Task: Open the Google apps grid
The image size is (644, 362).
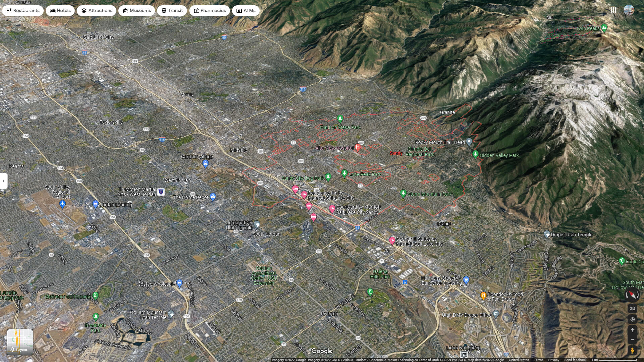Action: pyautogui.click(x=614, y=10)
